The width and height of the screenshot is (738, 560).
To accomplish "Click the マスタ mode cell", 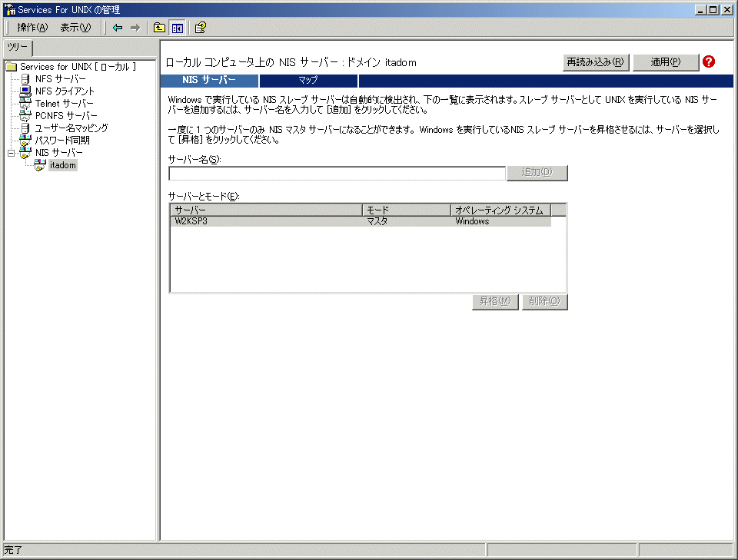I will coord(377,221).
